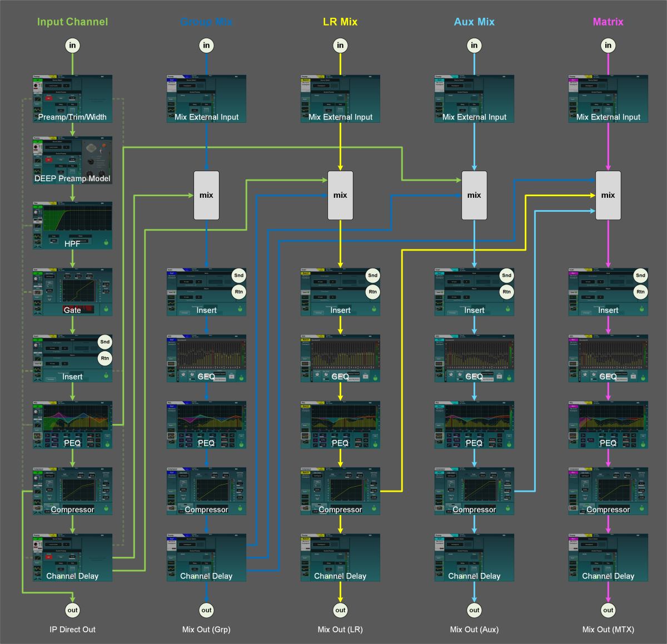Select the Input Channel column heading

click(x=72, y=22)
